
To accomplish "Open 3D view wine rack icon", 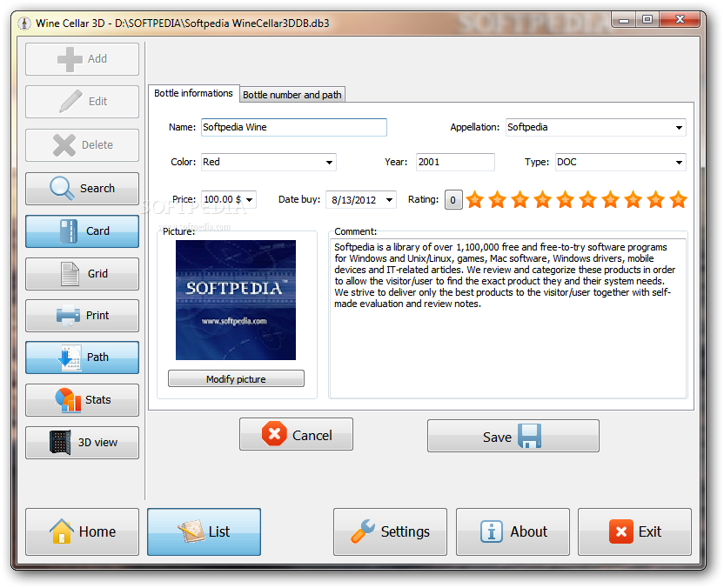I will point(60,442).
